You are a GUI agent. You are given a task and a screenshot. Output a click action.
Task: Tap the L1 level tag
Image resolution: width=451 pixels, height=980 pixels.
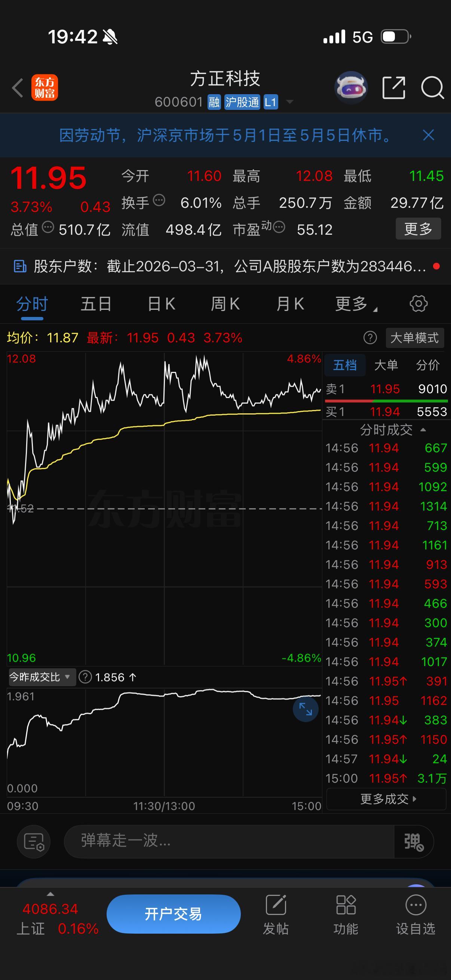click(x=271, y=102)
